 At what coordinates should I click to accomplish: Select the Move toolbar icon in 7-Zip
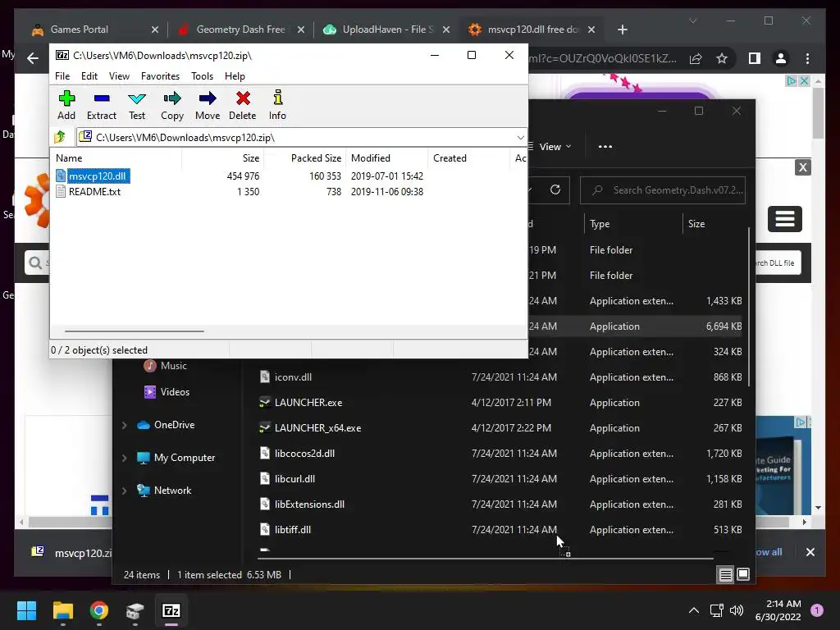208,106
